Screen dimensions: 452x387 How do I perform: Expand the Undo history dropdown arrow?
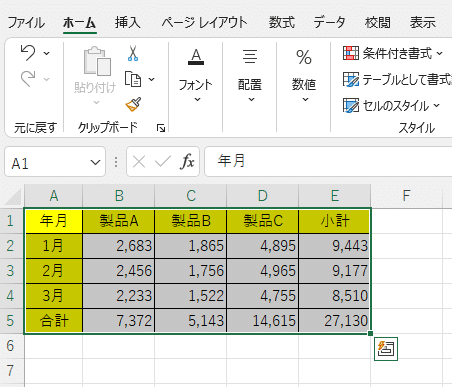[x=47, y=53]
